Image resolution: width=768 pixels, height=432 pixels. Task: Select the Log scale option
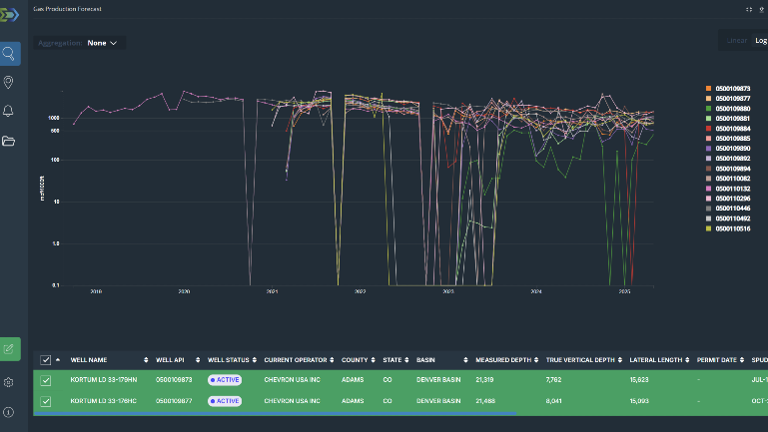point(761,41)
